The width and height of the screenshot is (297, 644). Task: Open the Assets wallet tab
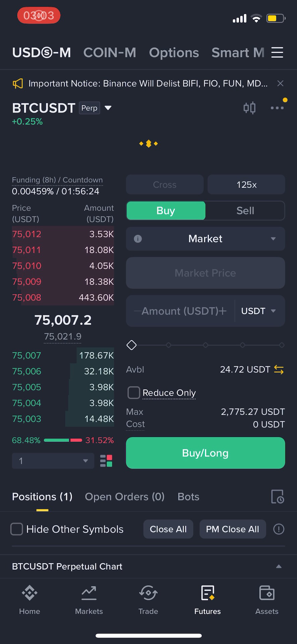coord(267,600)
